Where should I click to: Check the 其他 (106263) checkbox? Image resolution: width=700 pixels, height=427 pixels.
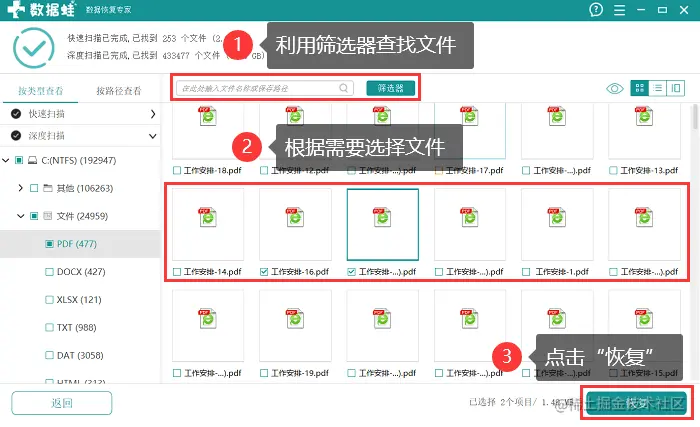coord(34,188)
